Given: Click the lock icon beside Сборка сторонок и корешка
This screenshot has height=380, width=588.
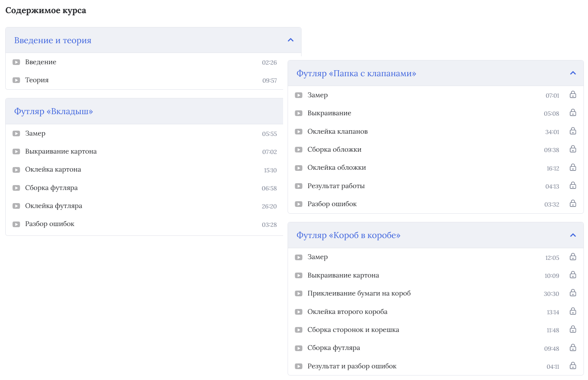Looking at the screenshot, I should click(573, 329).
